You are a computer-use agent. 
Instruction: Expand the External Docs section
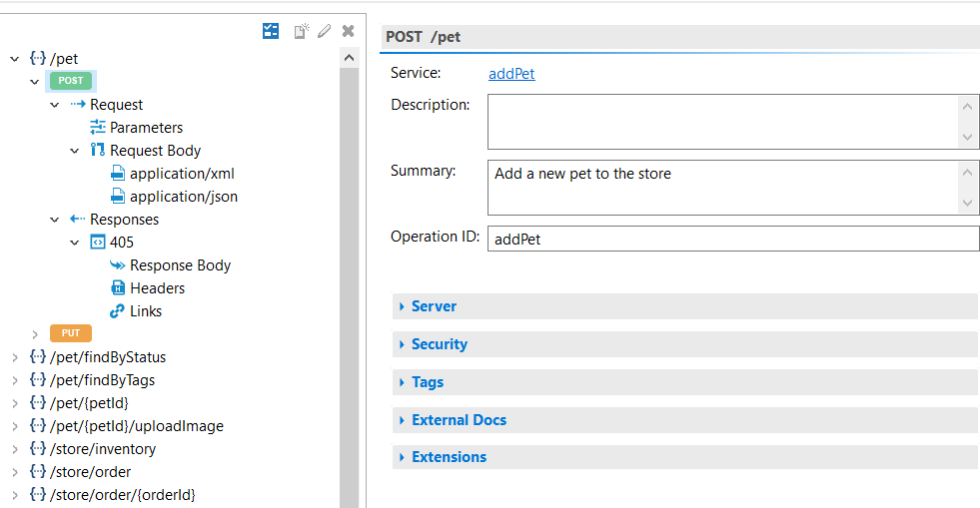[459, 420]
